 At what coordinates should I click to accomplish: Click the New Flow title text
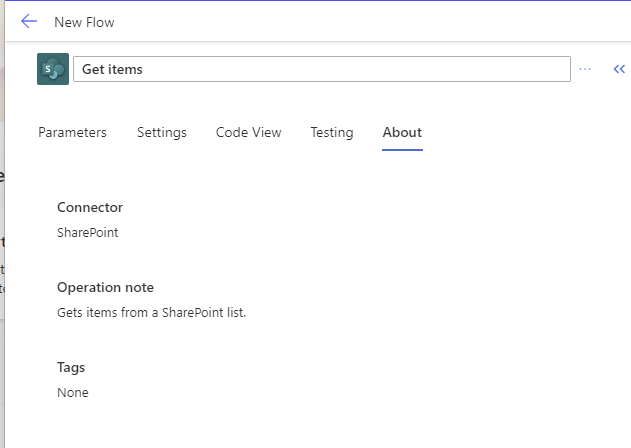(84, 23)
